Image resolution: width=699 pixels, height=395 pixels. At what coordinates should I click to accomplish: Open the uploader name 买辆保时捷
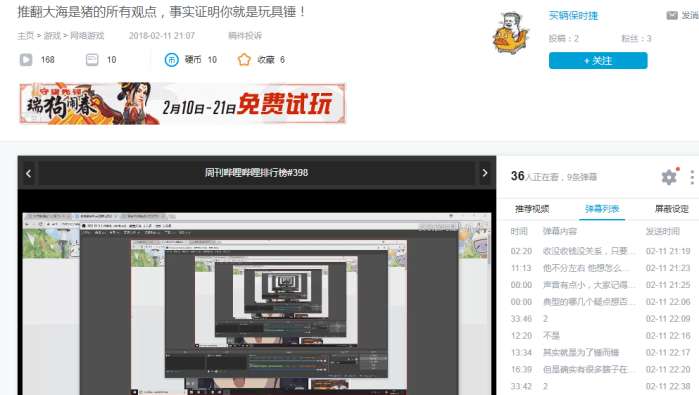(573, 16)
